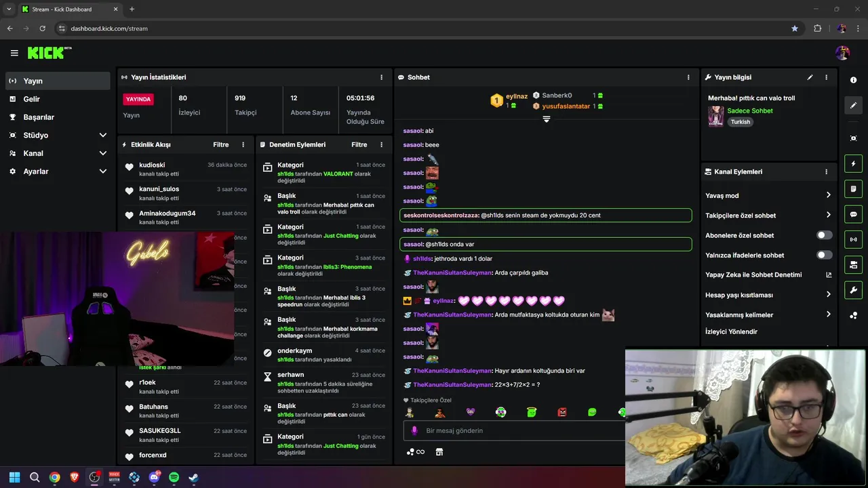Click the Just Chatting category thumbnail
This screenshot has height=488, width=868.
(715, 117)
